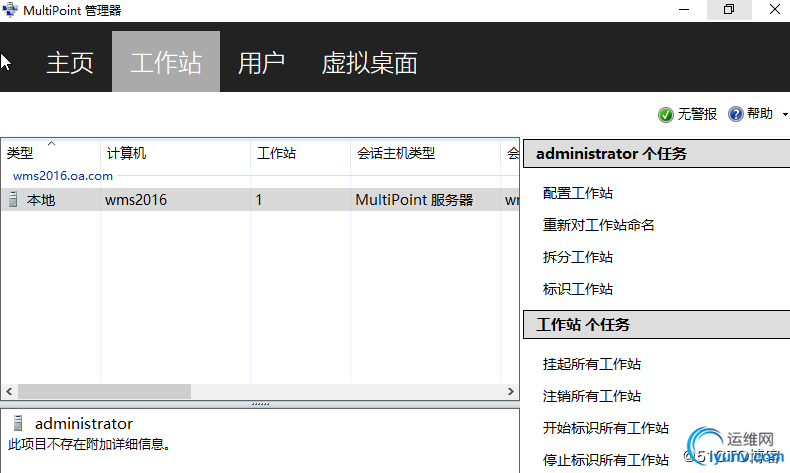The height and width of the screenshot is (473, 790).
Task: Click the horizontal scrollbar left arrow
Action: (x=9, y=391)
